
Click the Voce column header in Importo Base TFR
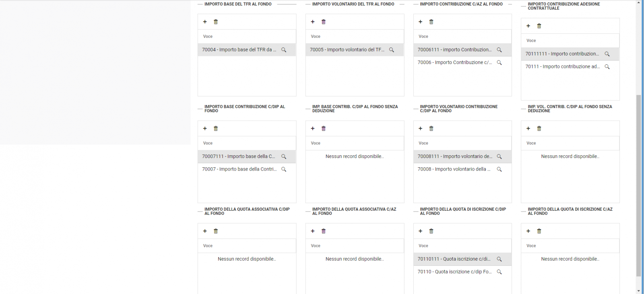pyautogui.click(x=208, y=37)
